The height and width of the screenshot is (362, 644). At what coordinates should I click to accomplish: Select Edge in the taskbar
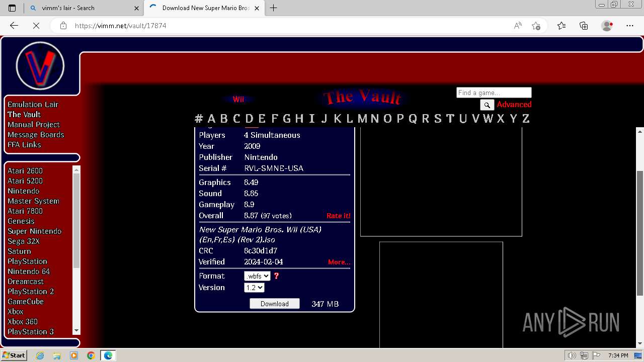pyautogui.click(x=108, y=355)
